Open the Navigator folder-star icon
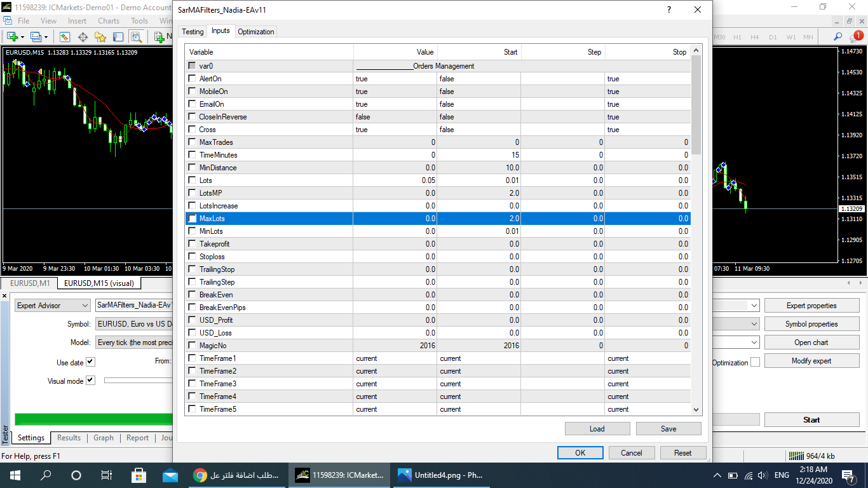The image size is (868, 488). 101,37
